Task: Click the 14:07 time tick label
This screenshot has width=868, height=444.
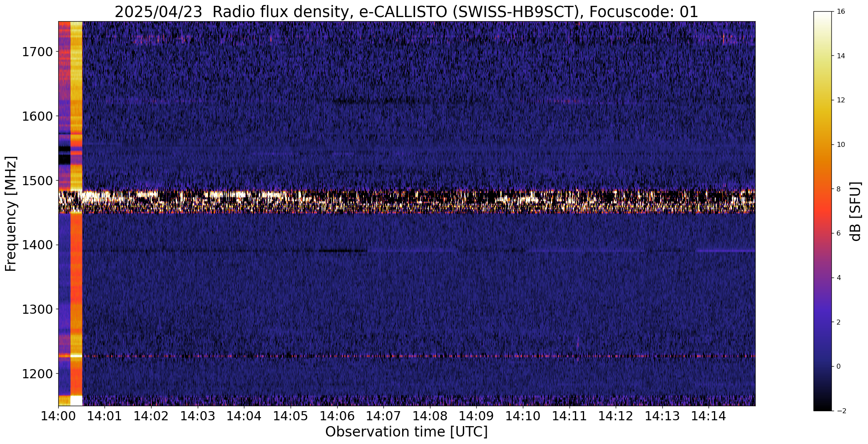Action: pyautogui.click(x=384, y=416)
